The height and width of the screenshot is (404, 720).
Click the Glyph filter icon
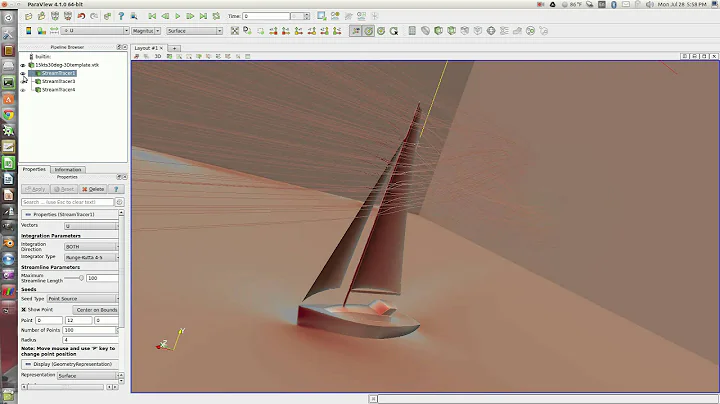click(x=491, y=31)
